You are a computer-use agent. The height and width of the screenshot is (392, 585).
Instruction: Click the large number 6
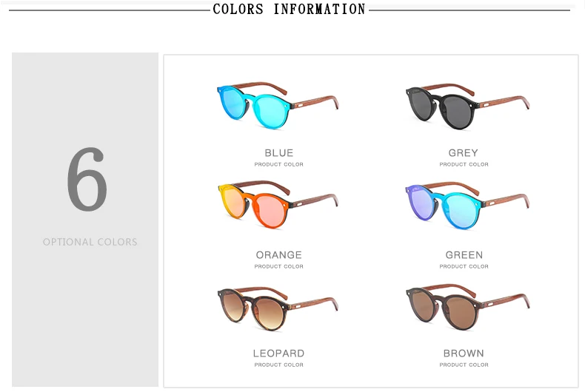coord(87,179)
